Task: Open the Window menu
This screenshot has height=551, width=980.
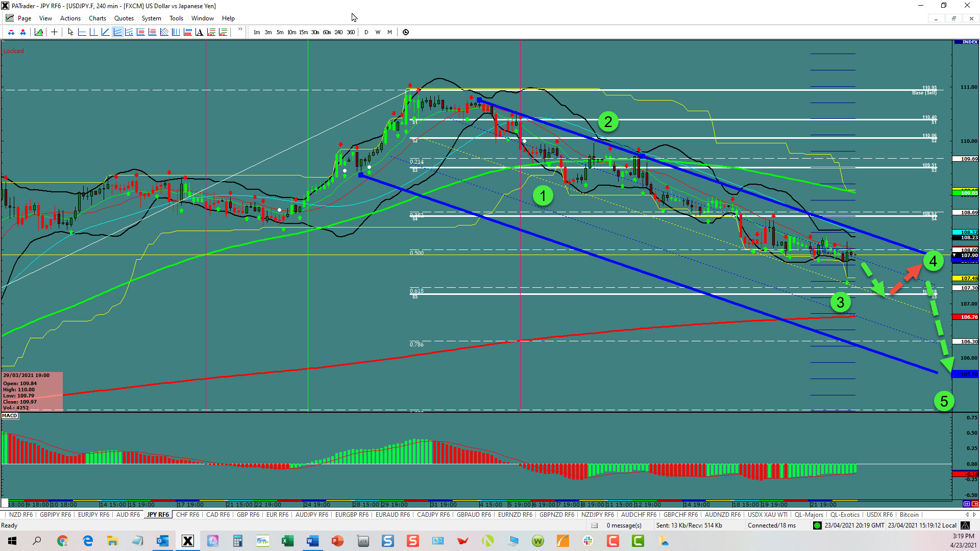Action: pos(203,18)
